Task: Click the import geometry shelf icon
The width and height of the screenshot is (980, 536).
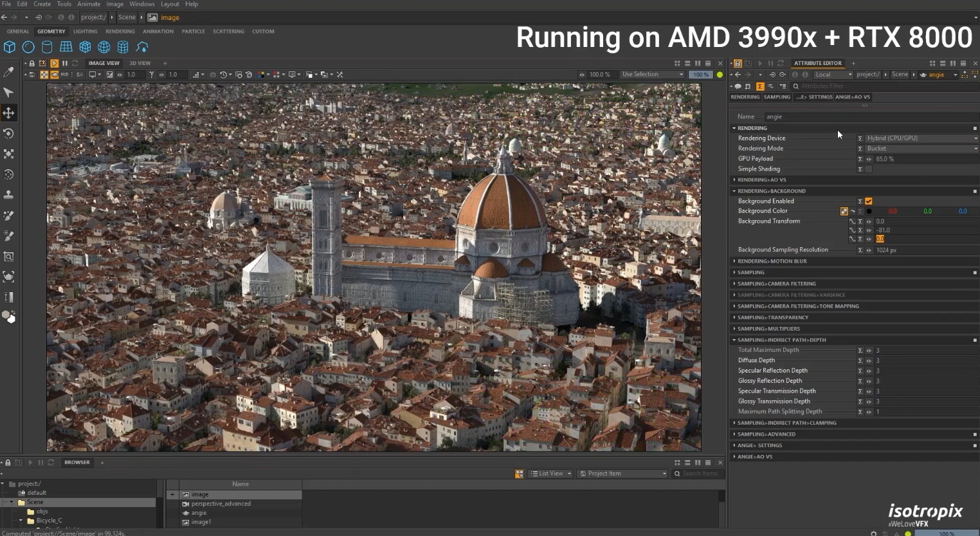Action: [142, 47]
